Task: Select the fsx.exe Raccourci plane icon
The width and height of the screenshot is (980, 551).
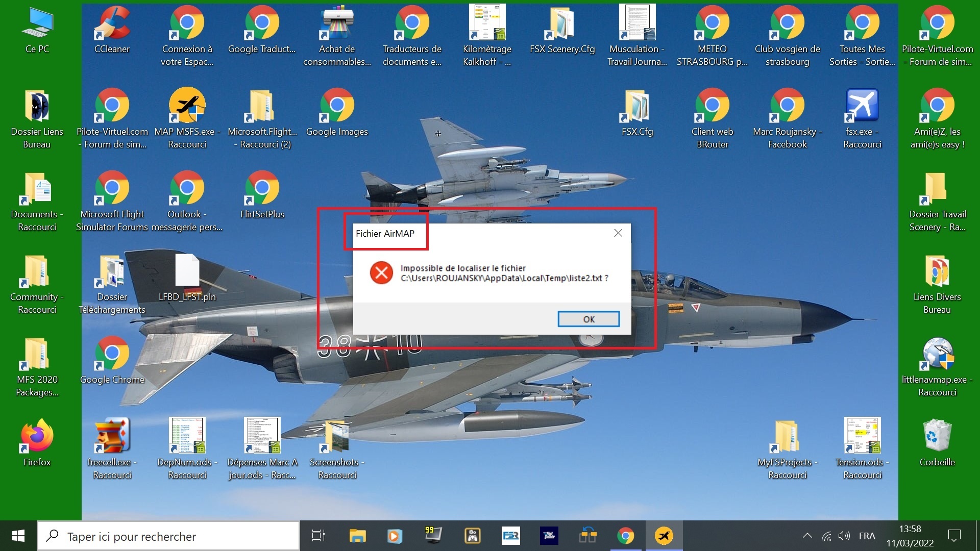Action: pyautogui.click(x=862, y=106)
